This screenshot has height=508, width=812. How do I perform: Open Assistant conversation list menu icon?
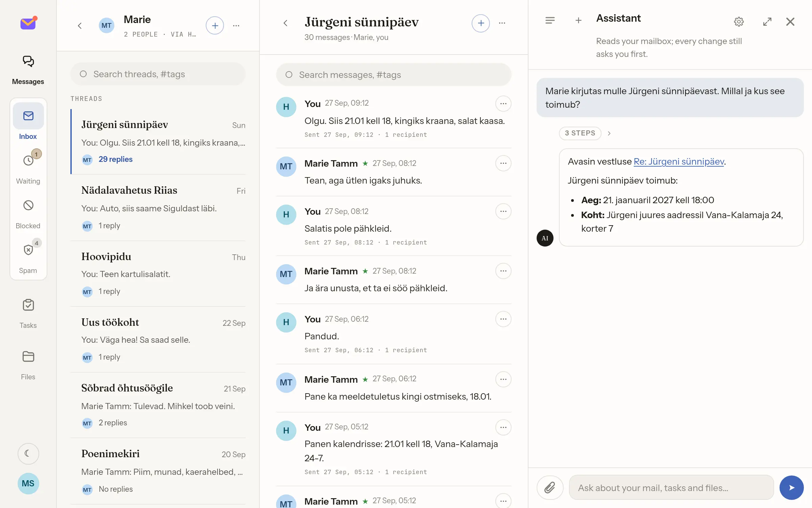tap(550, 21)
